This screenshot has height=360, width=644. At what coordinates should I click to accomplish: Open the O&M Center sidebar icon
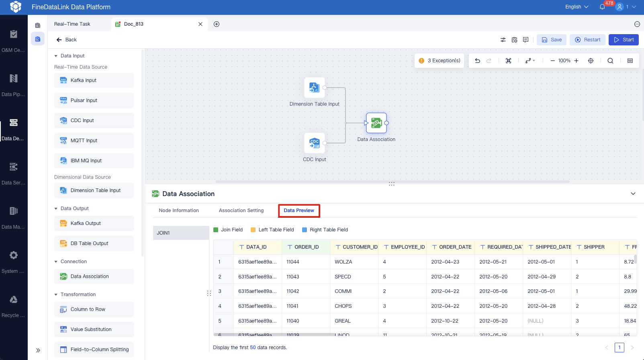(x=14, y=34)
